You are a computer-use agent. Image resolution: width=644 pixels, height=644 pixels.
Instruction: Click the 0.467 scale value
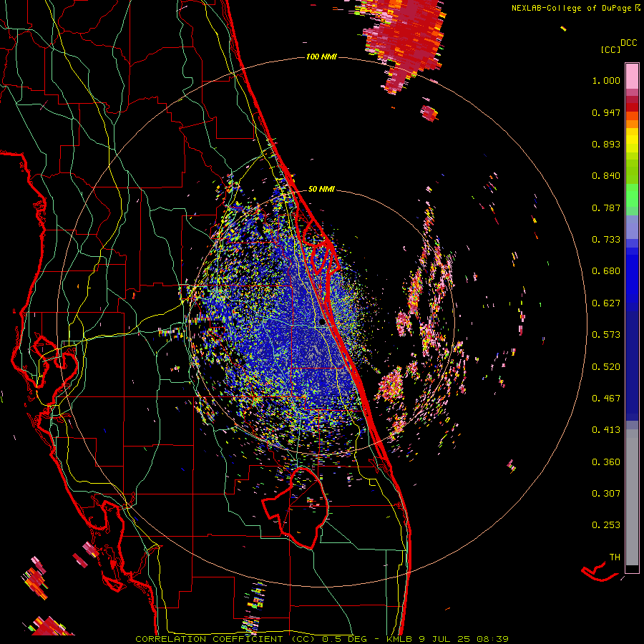pos(606,399)
